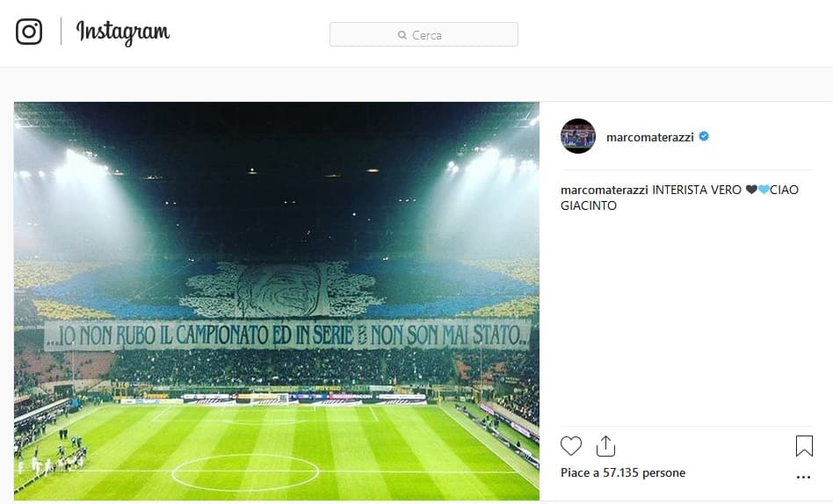Click the 'IO NON RUBO IL CAMPIONATO' banner
833x504 pixels.
287,335
